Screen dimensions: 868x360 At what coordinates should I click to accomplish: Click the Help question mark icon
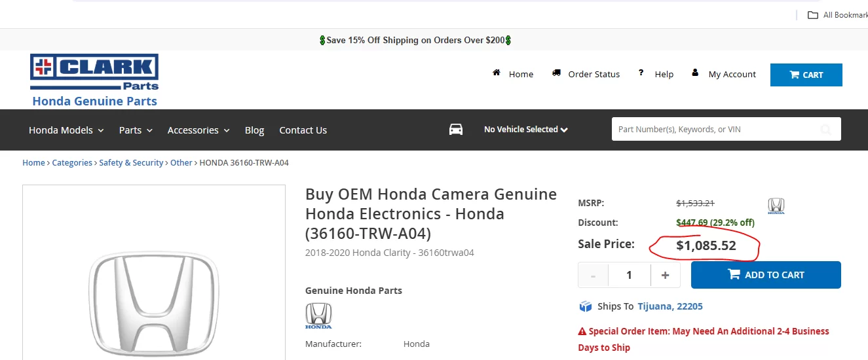pos(641,73)
